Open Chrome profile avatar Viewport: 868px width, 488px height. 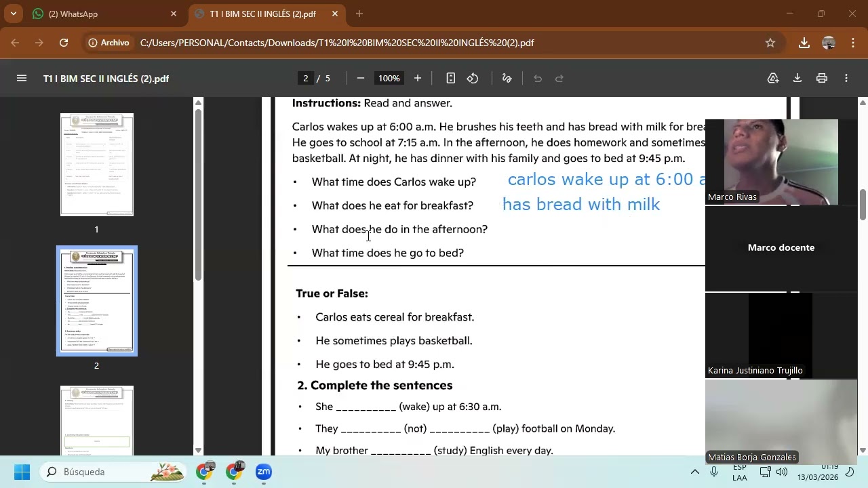pyautogui.click(x=829, y=43)
